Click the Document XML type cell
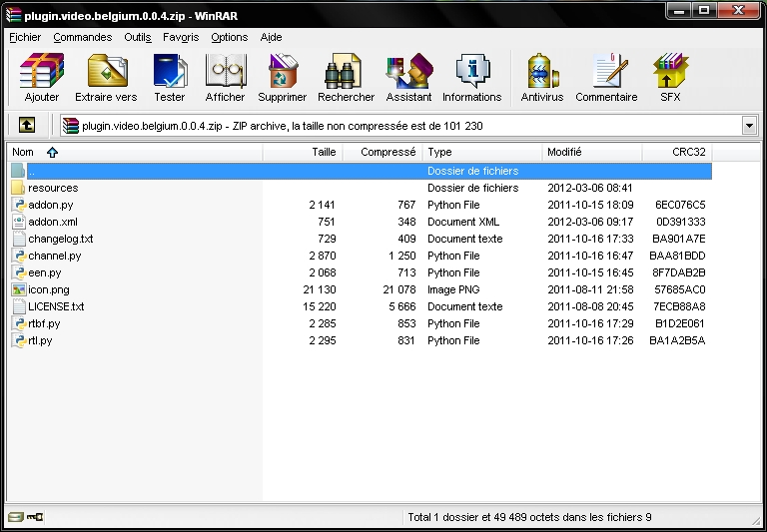Screen dimensions: 767x532 (463, 222)
